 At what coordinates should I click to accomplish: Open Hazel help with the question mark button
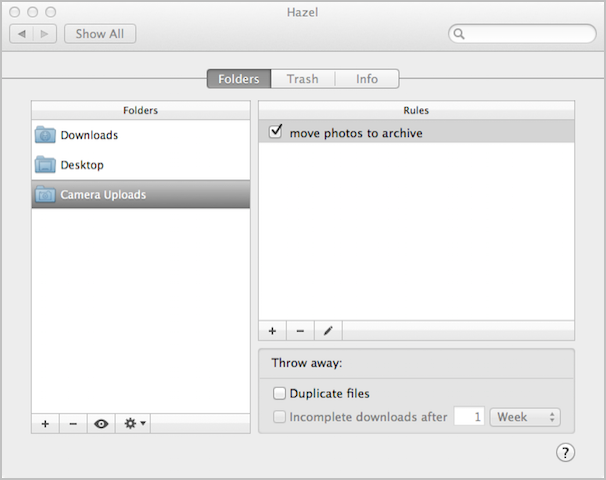point(565,453)
